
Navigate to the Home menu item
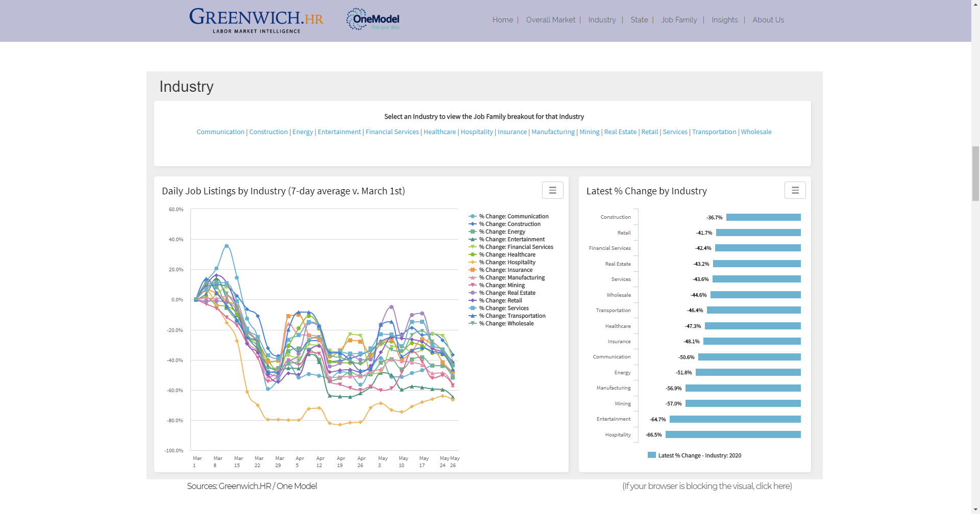tap(502, 20)
